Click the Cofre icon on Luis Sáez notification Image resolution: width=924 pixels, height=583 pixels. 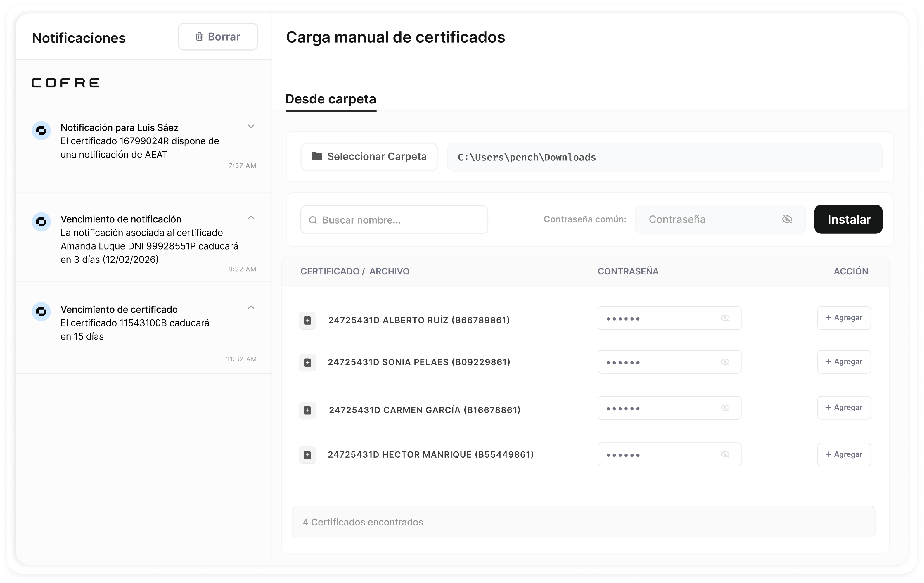point(41,131)
